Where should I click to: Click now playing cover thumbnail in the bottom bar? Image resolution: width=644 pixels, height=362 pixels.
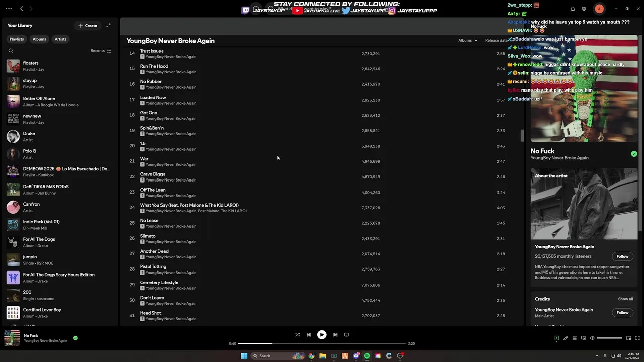12,338
